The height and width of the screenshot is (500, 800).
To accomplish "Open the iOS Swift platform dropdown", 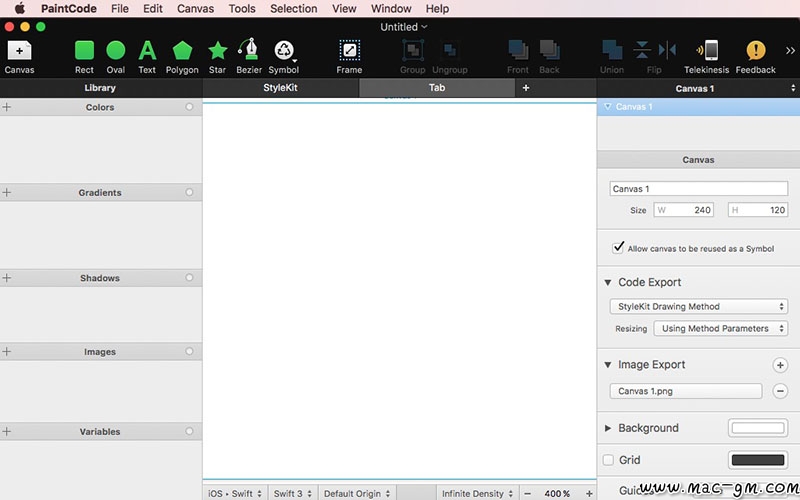I will 235,493.
